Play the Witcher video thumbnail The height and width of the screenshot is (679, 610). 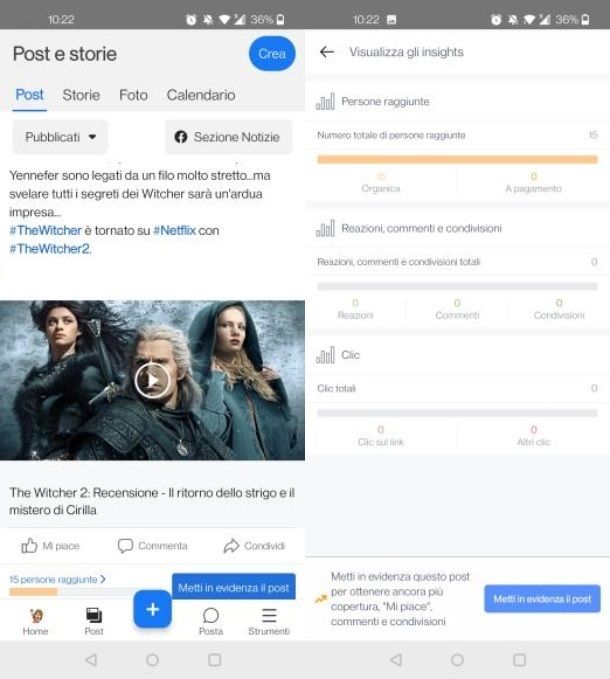click(152, 380)
